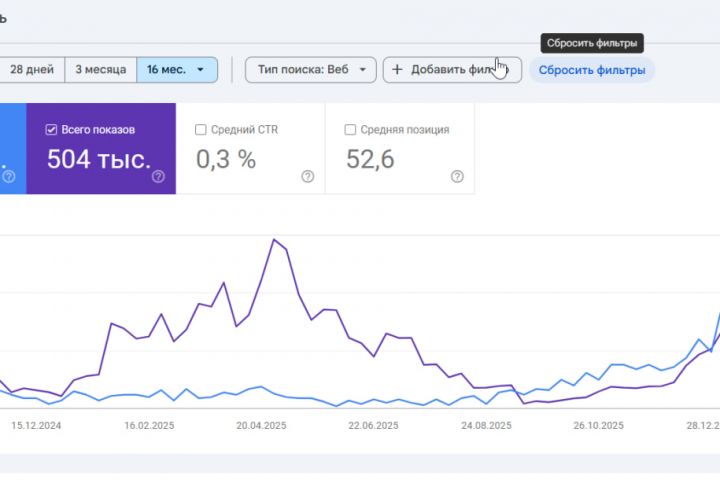The image size is (720, 480).
Task: Click the 26.10.2025 date label on chart
Action: 598,425
